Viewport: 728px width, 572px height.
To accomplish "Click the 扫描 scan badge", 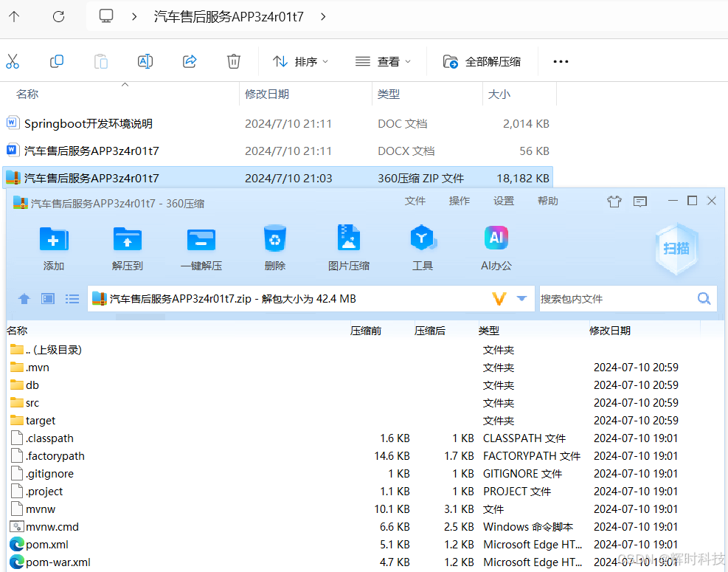I will (x=676, y=249).
